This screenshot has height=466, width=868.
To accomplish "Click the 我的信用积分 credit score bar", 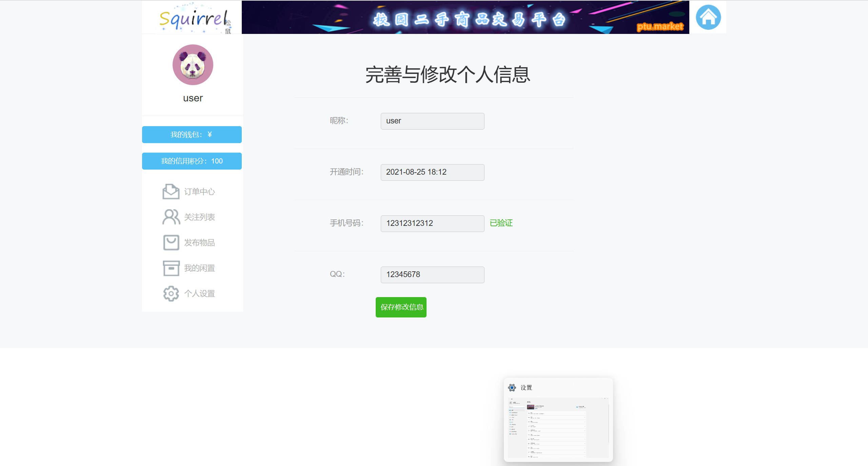I will (192, 161).
